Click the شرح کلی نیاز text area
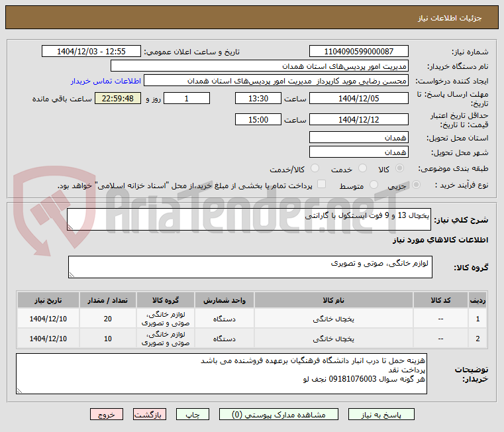 pos(249,219)
